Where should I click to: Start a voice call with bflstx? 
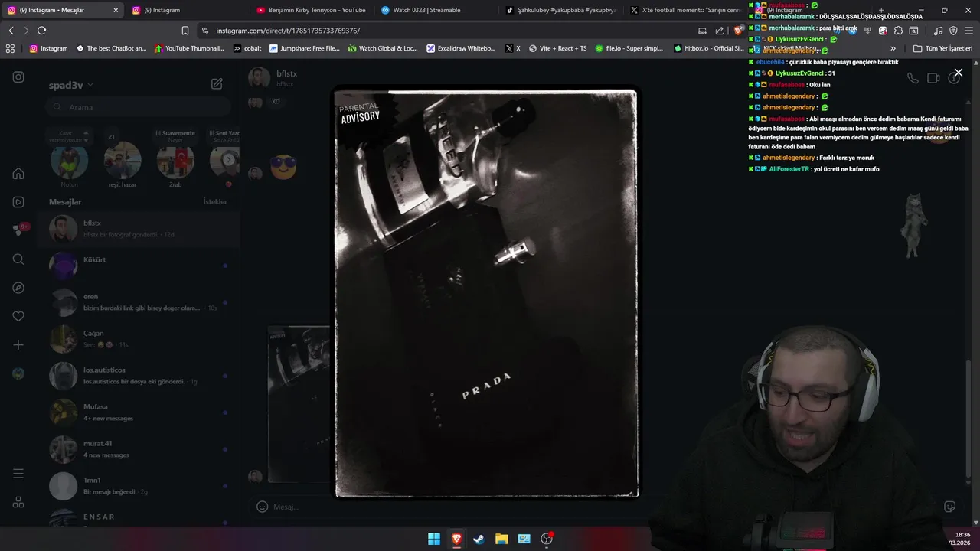(x=913, y=78)
